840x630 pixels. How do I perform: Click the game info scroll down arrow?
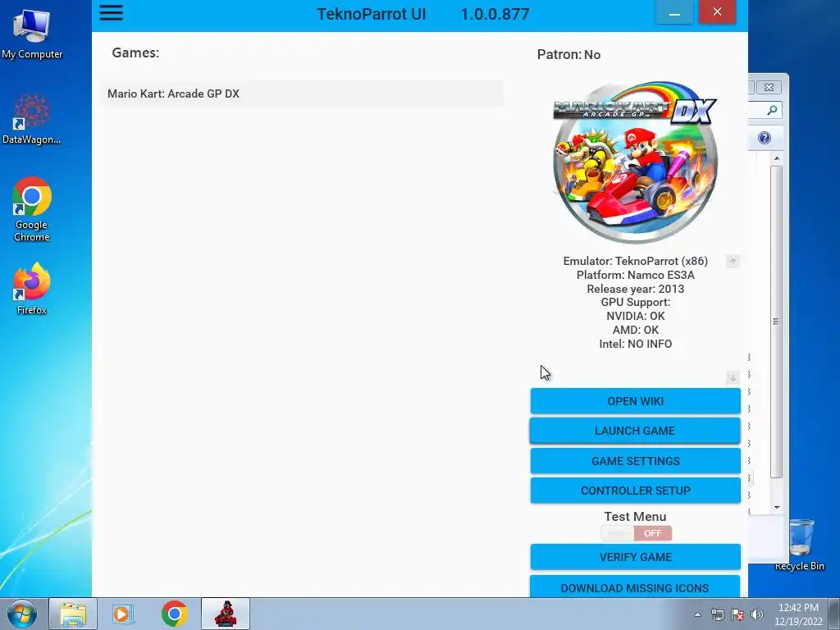click(x=733, y=377)
